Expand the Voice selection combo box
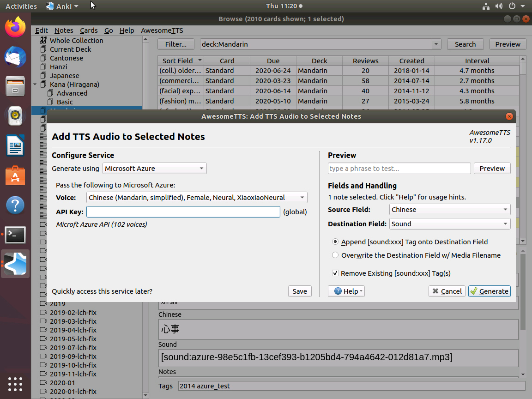This screenshot has height=399, width=532. pyautogui.click(x=197, y=198)
